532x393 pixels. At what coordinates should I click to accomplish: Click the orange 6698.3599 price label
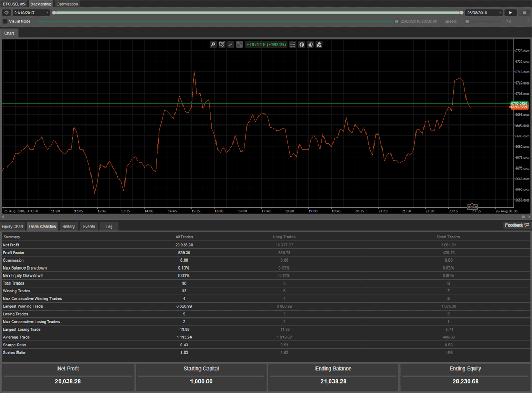(519, 107)
